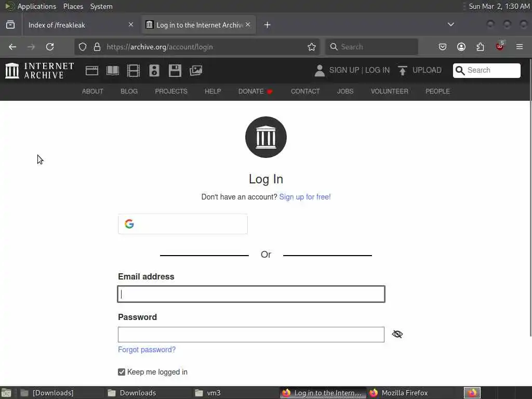Click the Firefox back arrow
Screen dimensions: 532x399
coord(12,47)
